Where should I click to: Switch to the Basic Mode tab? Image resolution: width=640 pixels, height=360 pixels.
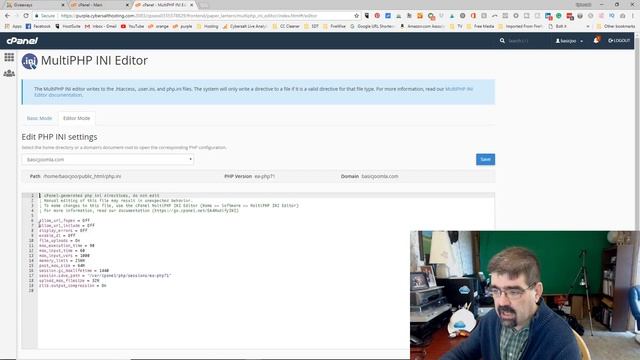coord(39,118)
